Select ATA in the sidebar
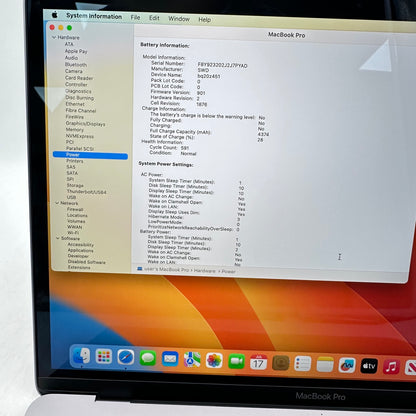 click(69, 44)
